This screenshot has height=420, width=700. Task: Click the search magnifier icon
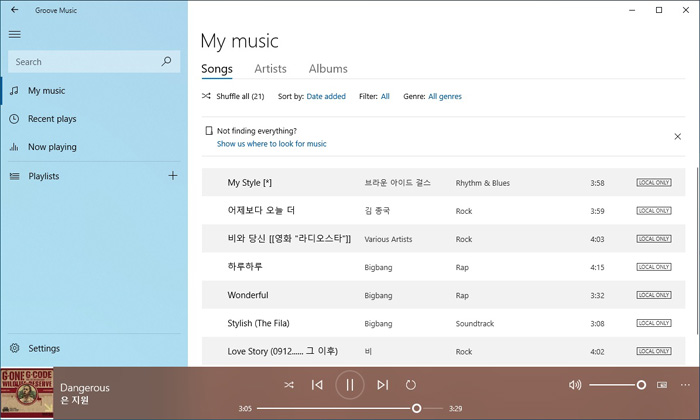click(x=167, y=62)
